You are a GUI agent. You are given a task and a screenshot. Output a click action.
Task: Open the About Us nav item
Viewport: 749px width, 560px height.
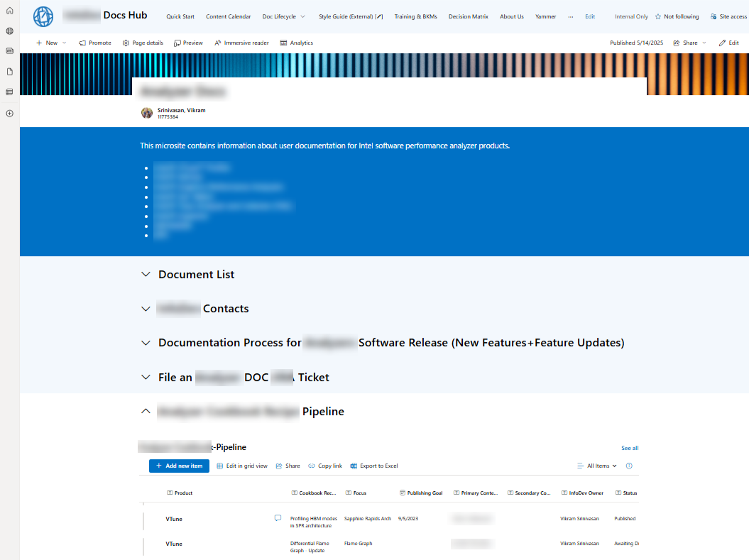click(512, 17)
